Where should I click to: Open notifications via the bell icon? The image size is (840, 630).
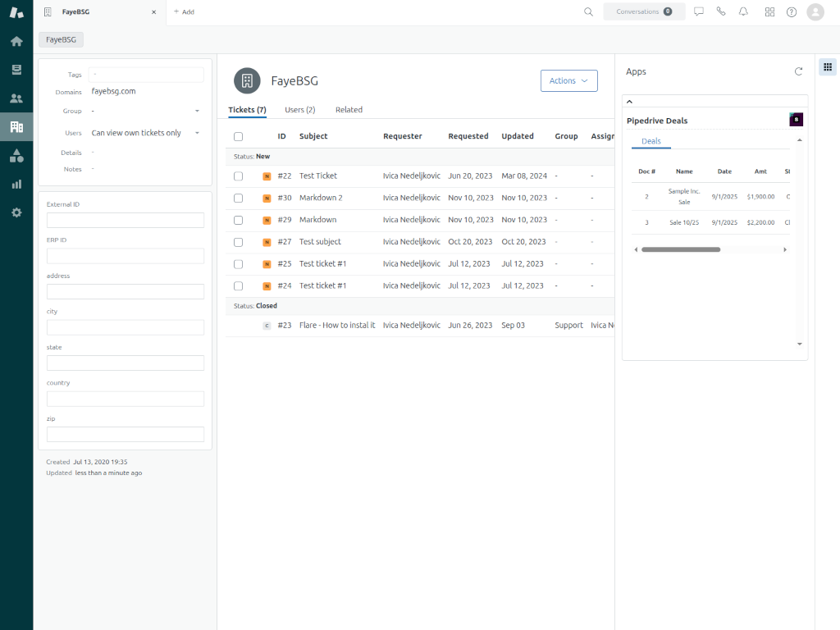[743, 11]
